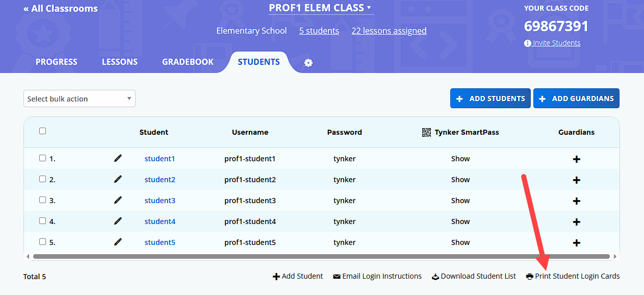Go back to All Classrooms
The width and height of the screenshot is (644, 295).
61,9
